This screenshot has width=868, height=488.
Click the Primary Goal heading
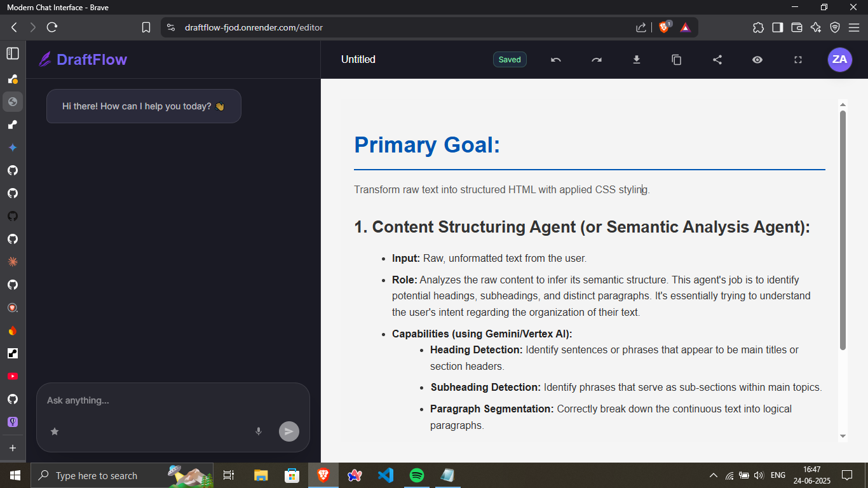pos(427,145)
